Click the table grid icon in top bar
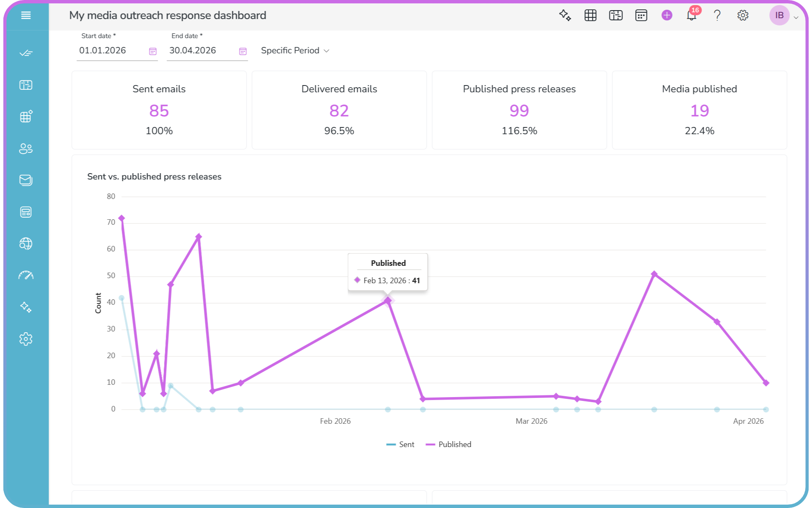This screenshot has width=812, height=508. pos(590,16)
